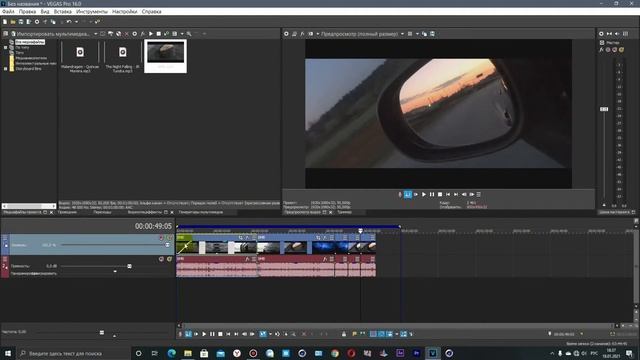Switch to the Триммер tab
640x360 pixels.
coord(344,212)
